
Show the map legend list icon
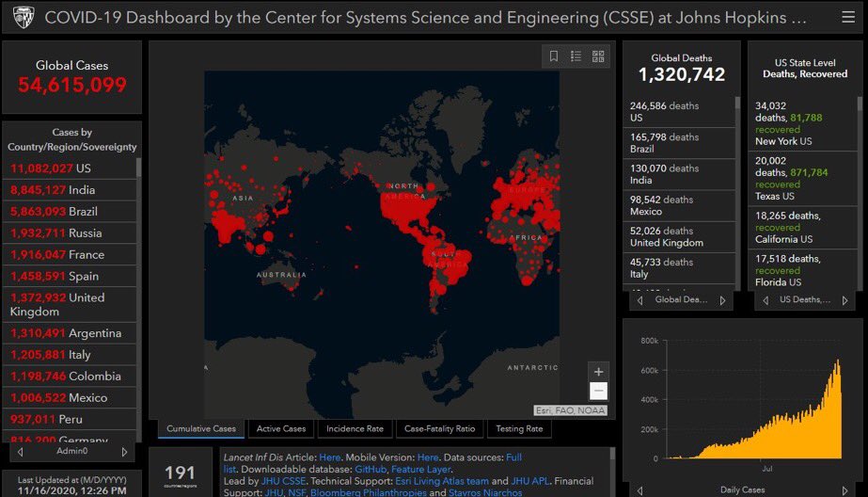point(576,56)
